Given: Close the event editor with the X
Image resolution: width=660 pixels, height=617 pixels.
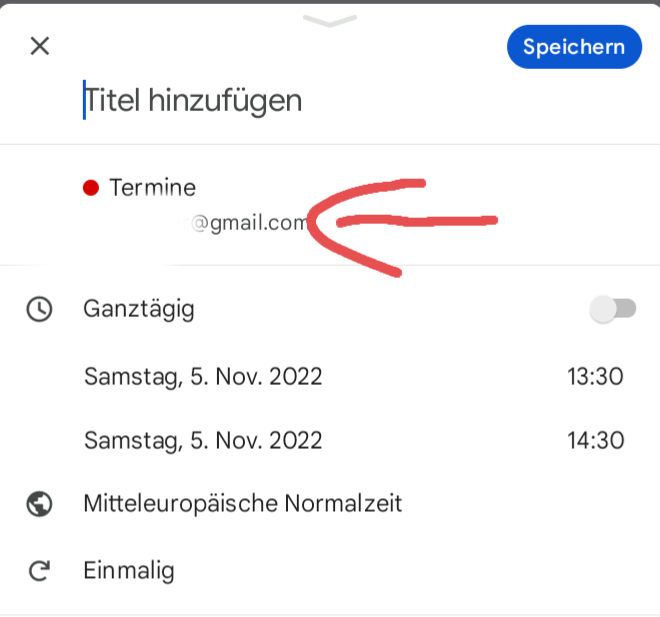Looking at the screenshot, I should [40, 46].
